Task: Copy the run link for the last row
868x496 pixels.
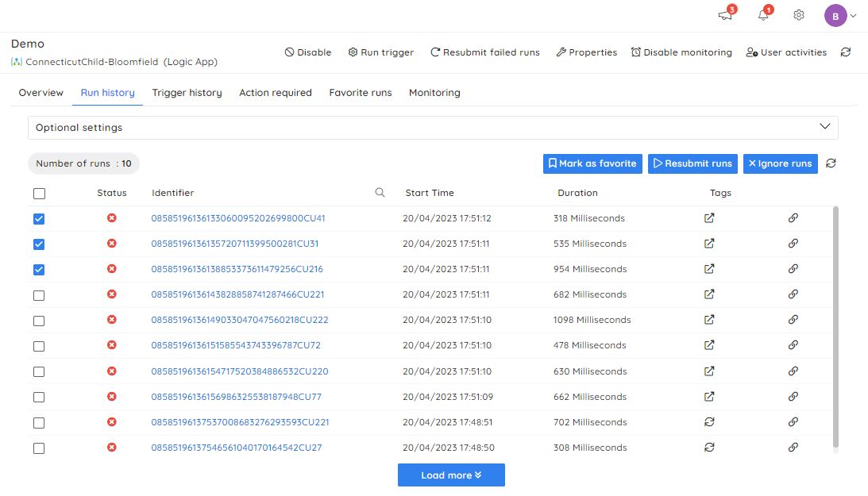Action: (x=793, y=448)
